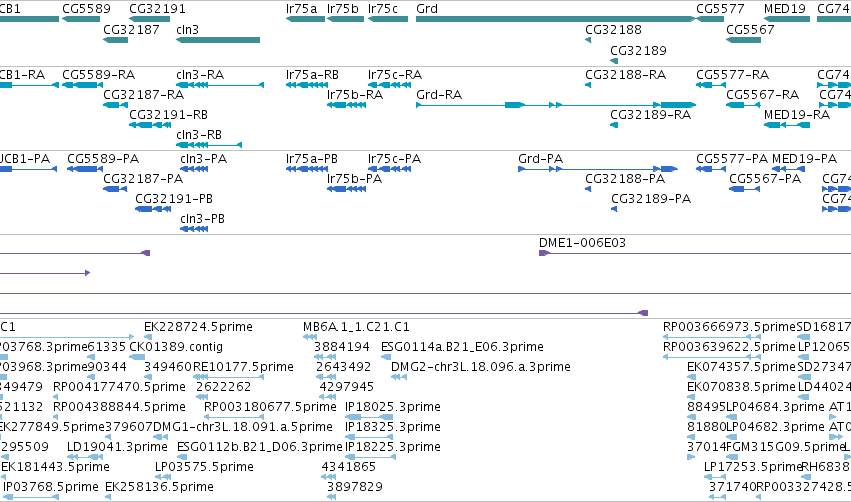Click the CG5589-PA protein feature
851x502 pixels.
coord(85,169)
